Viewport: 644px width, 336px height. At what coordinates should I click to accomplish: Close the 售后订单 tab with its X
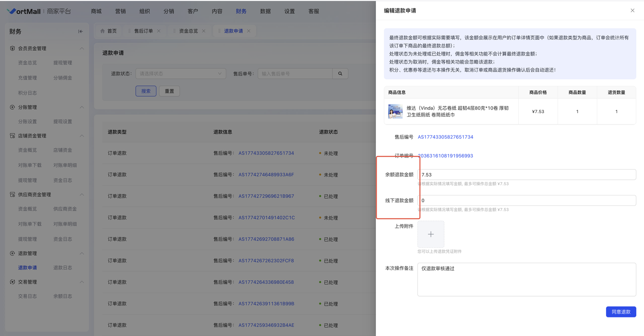click(159, 31)
